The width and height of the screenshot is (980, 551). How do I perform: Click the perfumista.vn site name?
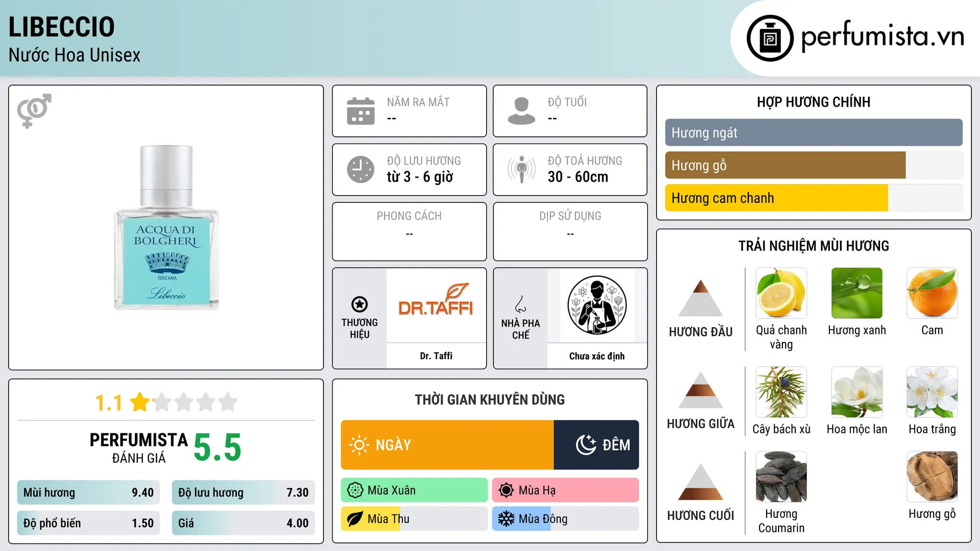click(x=882, y=36)
